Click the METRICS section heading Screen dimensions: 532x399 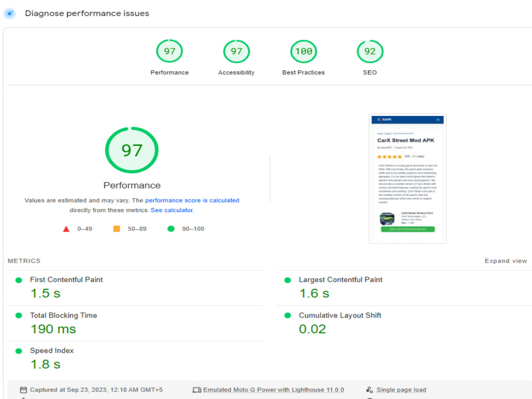coord(24,261)
